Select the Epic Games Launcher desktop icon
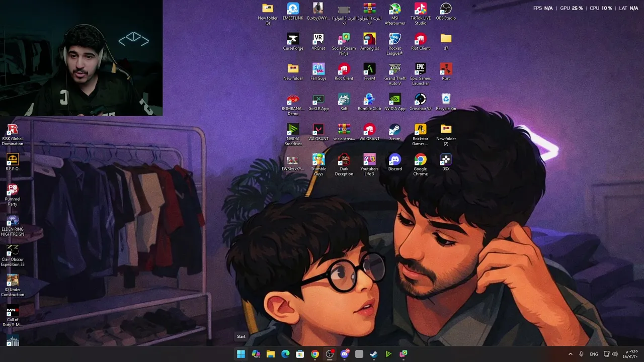This screenshot has height=362, width=644. (x=421, y=74)
